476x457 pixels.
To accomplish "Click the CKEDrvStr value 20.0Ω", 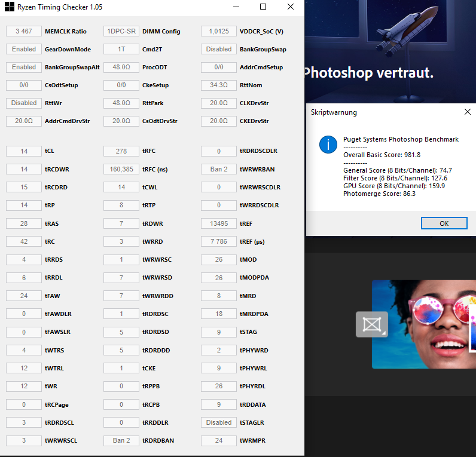I will click(219, 121).
